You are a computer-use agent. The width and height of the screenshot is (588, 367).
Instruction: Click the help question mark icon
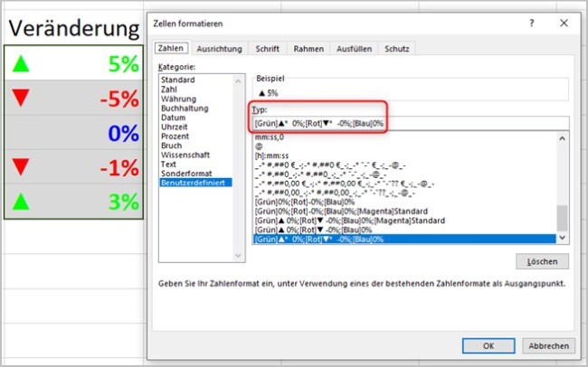coord(531,24)
